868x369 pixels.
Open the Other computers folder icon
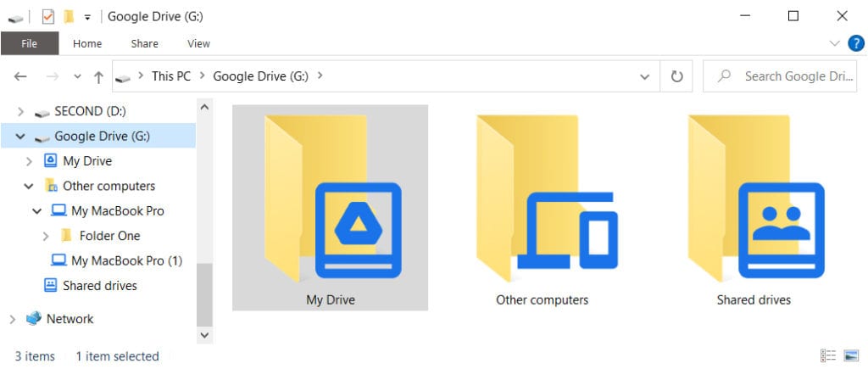tap(547, 197)
